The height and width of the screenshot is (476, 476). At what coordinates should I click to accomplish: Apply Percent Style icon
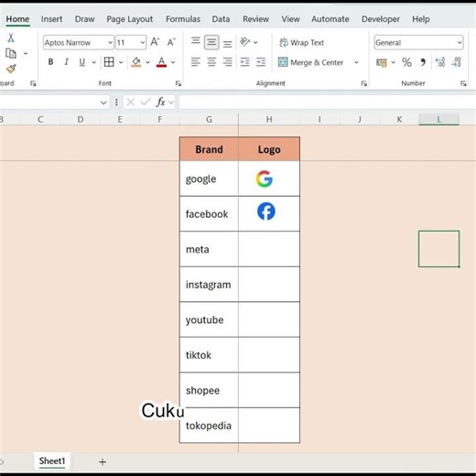point(406,62)
